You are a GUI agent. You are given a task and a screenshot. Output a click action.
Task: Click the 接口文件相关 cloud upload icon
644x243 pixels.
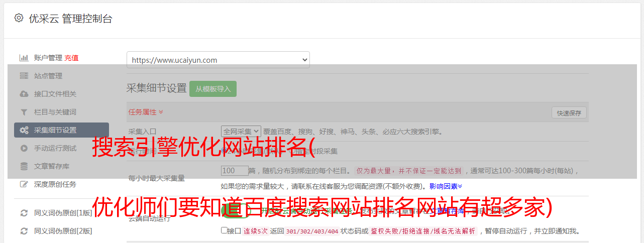pos(24,94)
